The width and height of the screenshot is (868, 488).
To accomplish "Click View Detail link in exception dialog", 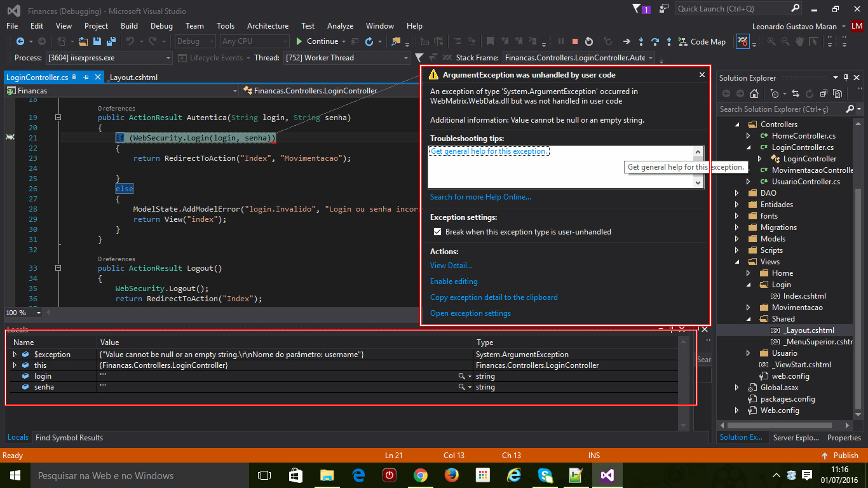I will point(451,266).
